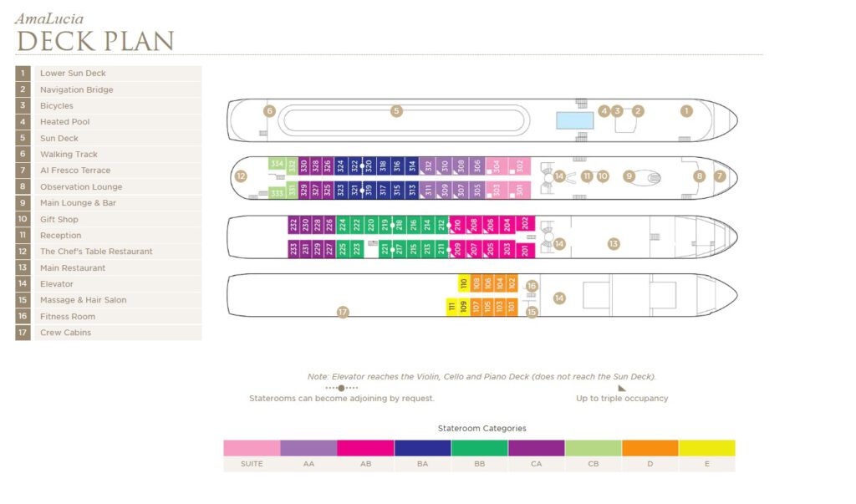Click the magenta AB category color swatch

[x=366, y=448]
